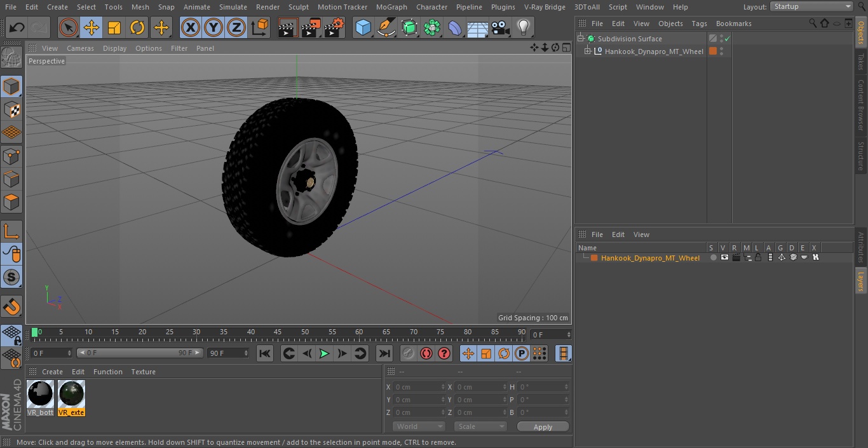This screenshot has width=868, height=448.
Task: Enable Edges mode in left toolbar
Action: click(x=12, y=179)
